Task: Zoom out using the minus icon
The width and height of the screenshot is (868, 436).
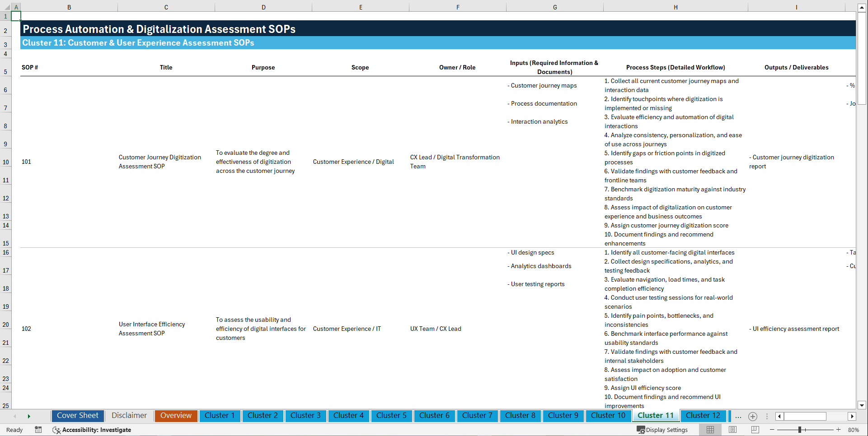Action: tap(772, 430)
